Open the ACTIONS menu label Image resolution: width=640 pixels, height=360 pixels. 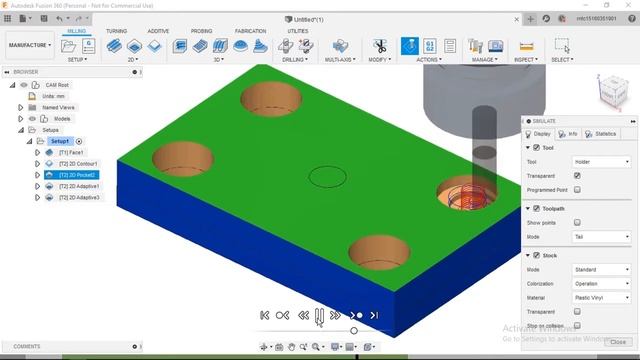[x=429, y=60]
